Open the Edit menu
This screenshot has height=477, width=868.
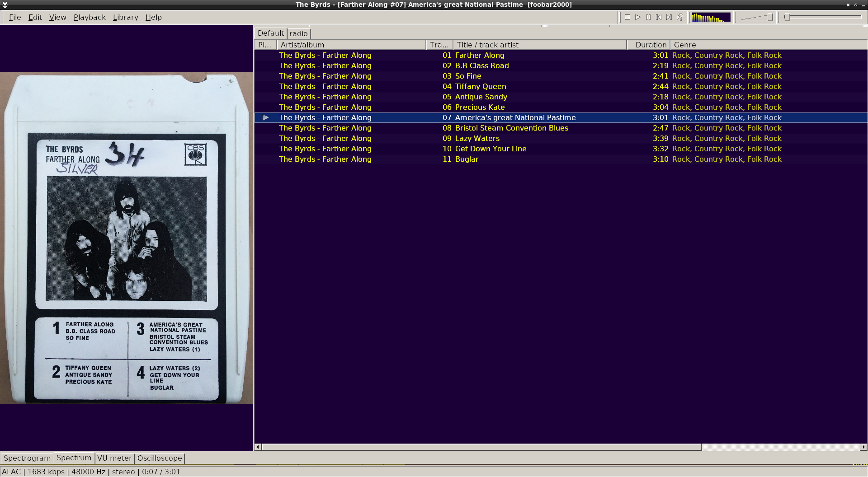[x=35, y=17]
